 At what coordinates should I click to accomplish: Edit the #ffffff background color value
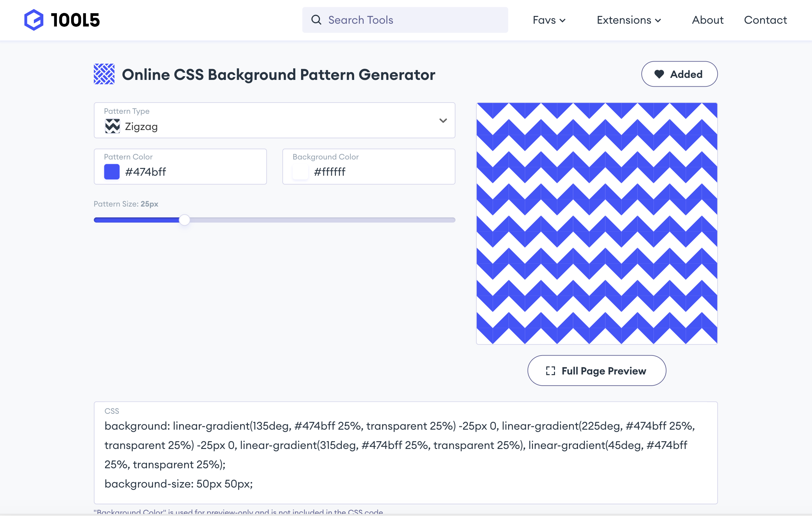pos(329,172)
